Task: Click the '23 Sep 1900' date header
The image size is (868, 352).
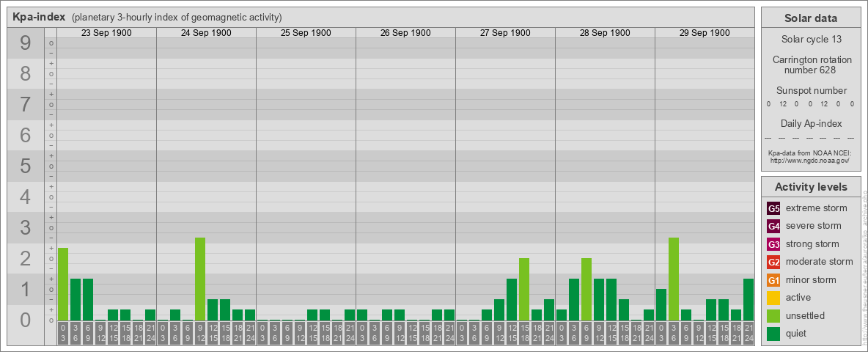Action: pyautogui.click(x=106, y=33)
